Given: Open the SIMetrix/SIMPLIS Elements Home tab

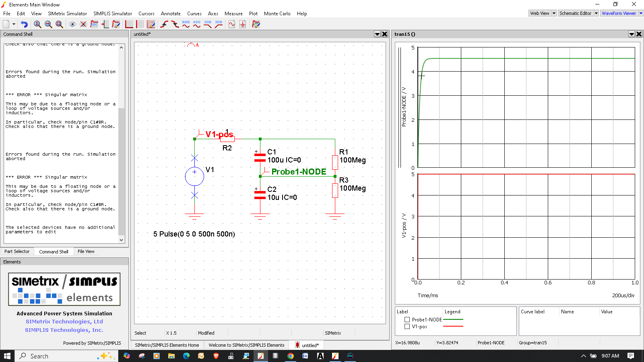Looking at the screenshot, I should [x=167, y=345].
